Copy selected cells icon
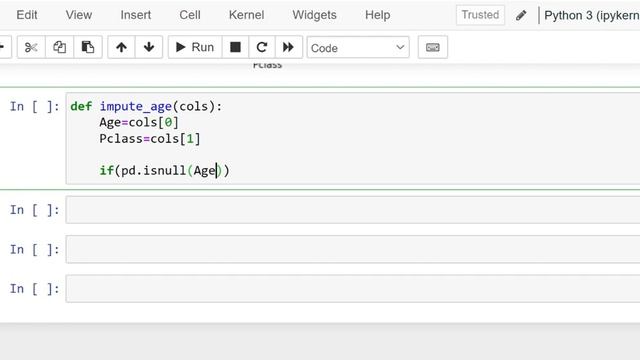Viewport: 640px width, 360px height. (x=59, y=47)
